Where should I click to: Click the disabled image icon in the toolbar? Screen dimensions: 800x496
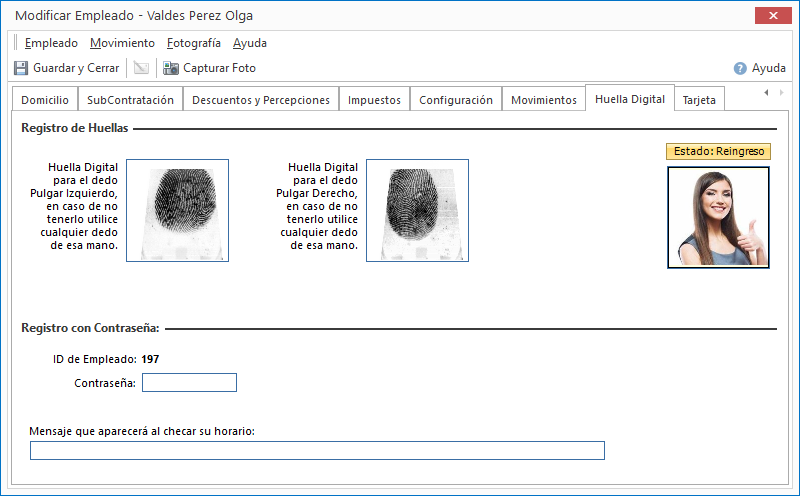pyautogui.click(x=141, y=68)
